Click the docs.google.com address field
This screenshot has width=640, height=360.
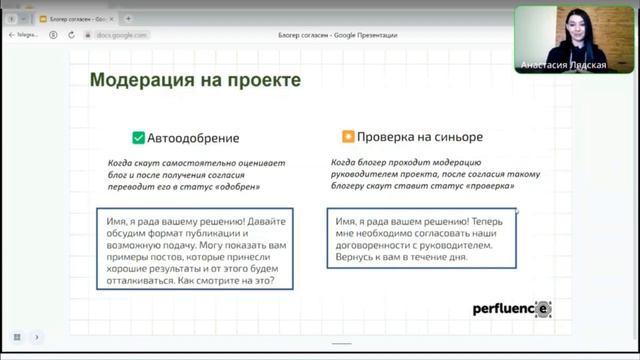point(121,35)
